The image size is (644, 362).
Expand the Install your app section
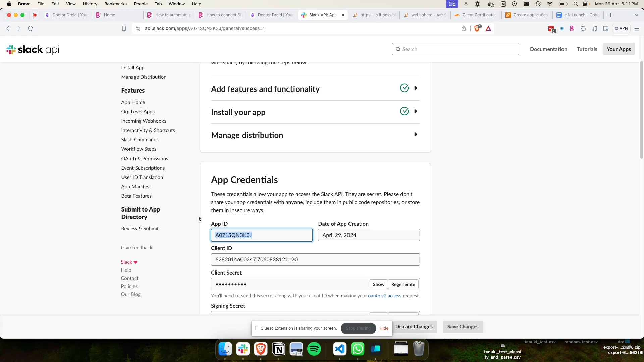(416, 112)
